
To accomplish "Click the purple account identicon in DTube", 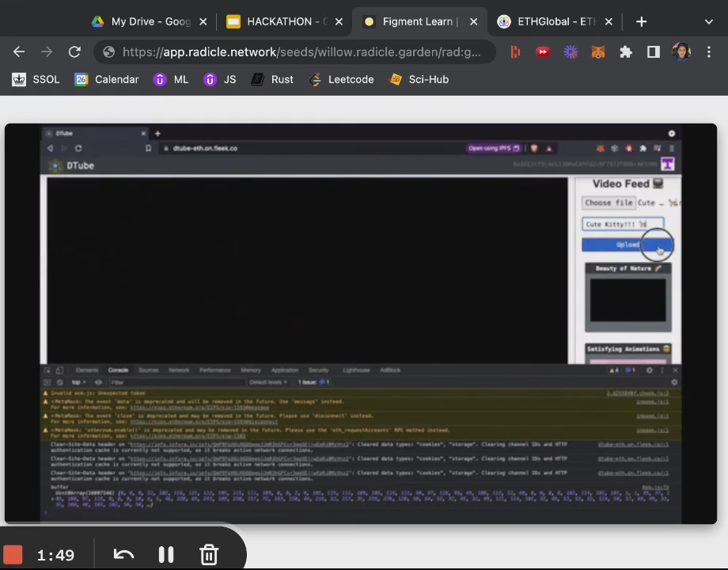I will coord(667,164).
